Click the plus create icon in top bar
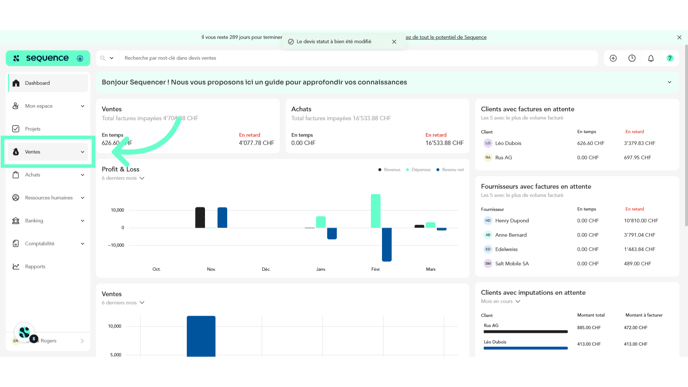 (613, 58)
